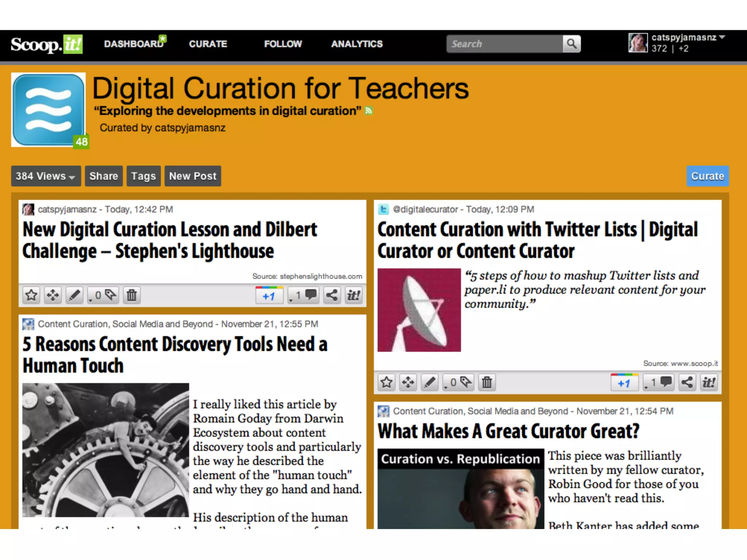This screenshot has width=747, height=560.
Task: Rescoop the Dilbert Challenge post with it! icon
Action: click(x=353, y=295)
